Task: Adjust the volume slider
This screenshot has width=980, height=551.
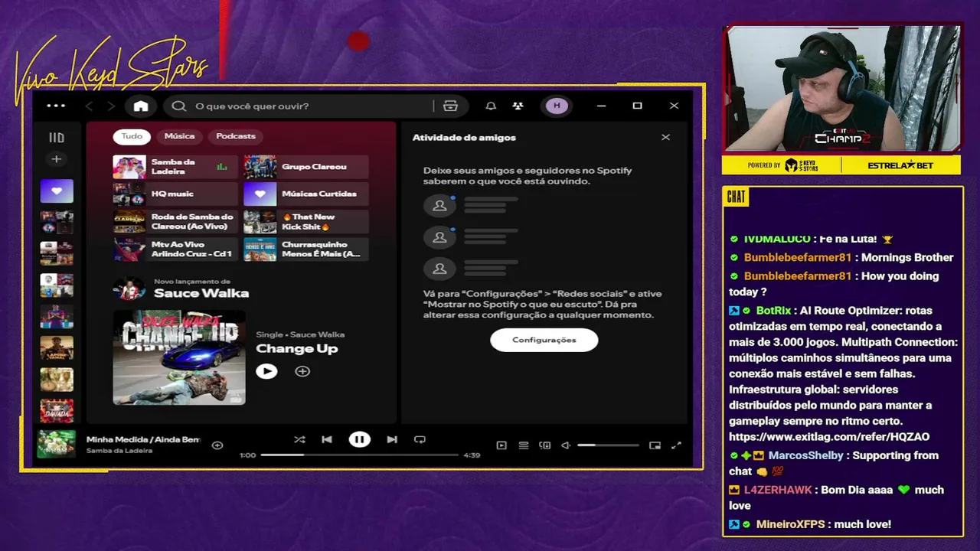Action: pyautogui.click(x=608, y=445)
